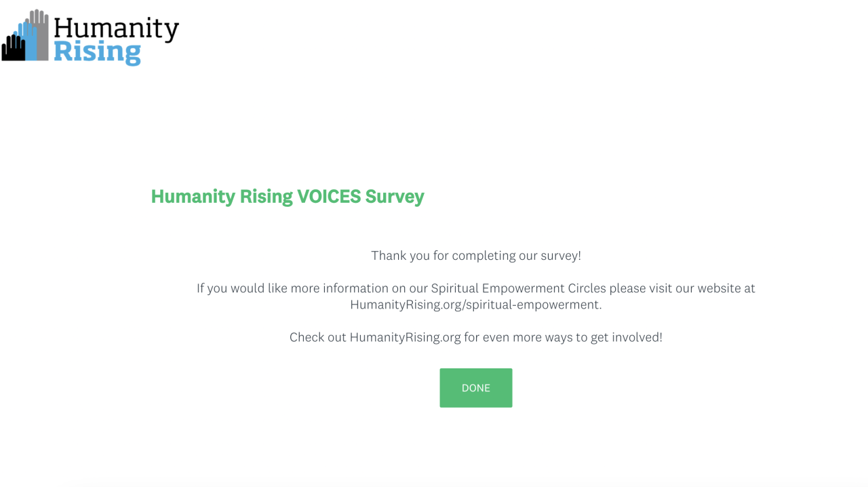Click the "Humanity Rising" words in the green heading
The height and width of the screenshot is (487, 868).
222,196
